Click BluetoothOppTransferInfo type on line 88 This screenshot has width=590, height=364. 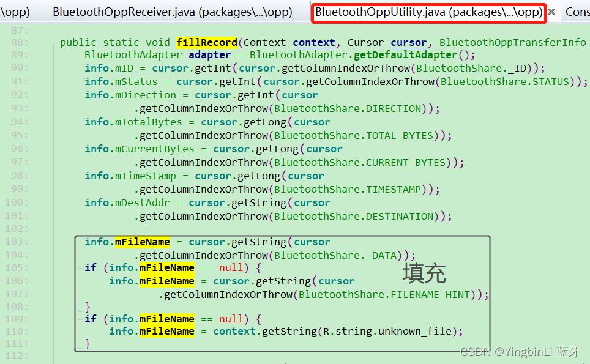click(x=512, y=42)
